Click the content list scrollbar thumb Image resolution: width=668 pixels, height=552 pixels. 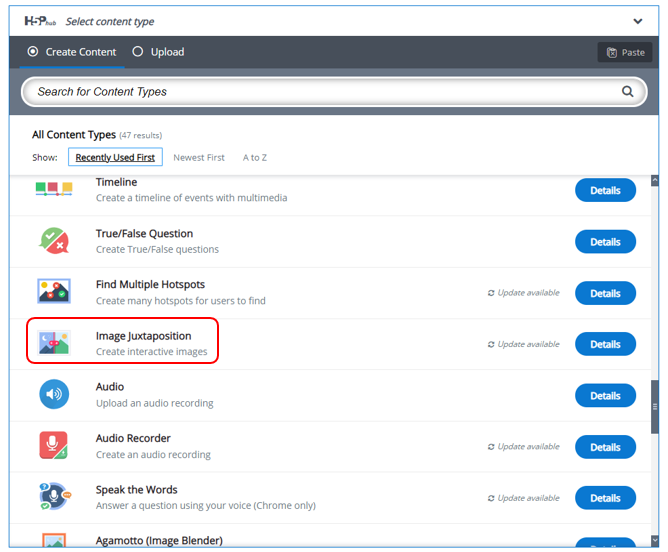(x=655, y=407)
